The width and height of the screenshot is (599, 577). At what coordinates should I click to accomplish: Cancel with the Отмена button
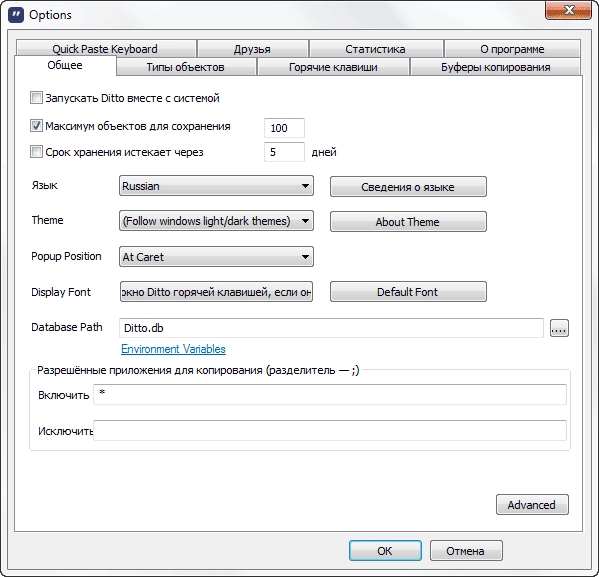466,551
